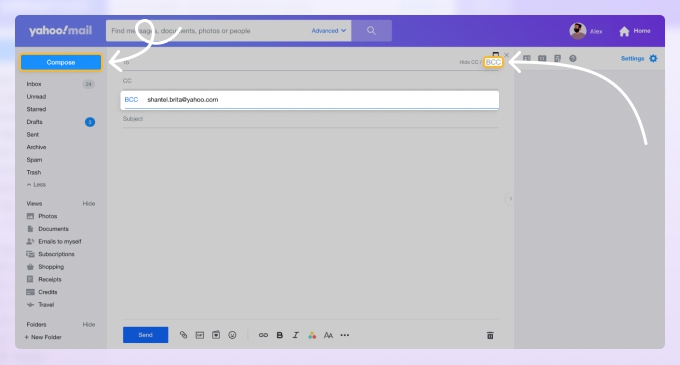Viewport: 680px width, 365px height.
Task: Toggle the BCC field link
Action: click(493, 62)
